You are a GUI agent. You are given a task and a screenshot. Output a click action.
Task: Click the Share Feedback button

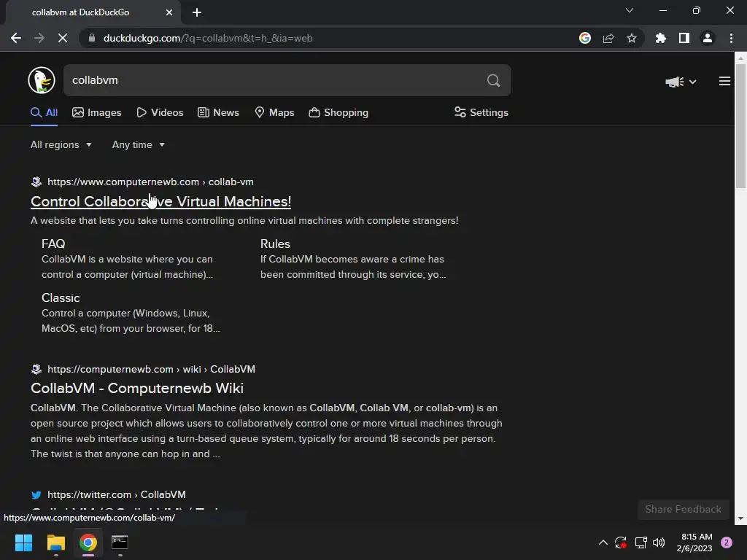tap(683, 510)
